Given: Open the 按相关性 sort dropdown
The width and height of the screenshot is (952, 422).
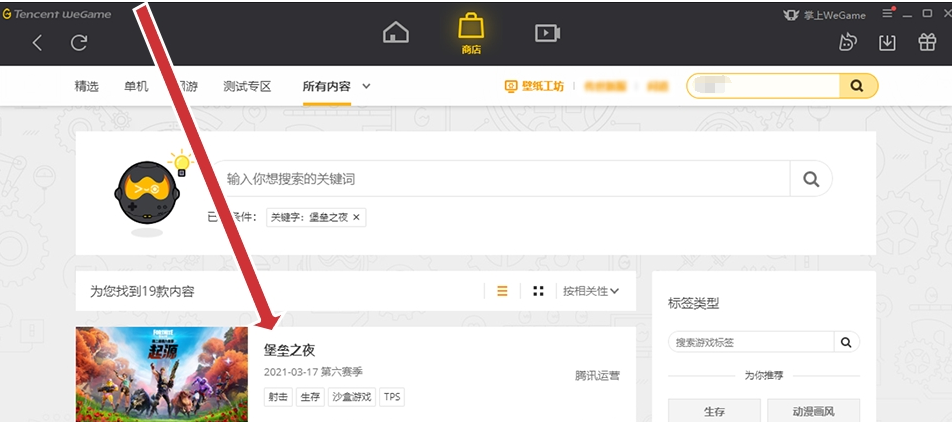Looking at the screenshot, I should tap(591, 291).
